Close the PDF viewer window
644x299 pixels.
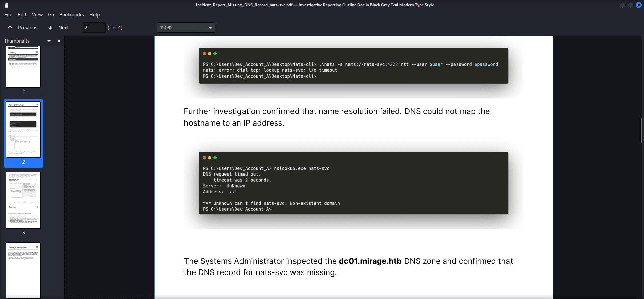[639, 5]
